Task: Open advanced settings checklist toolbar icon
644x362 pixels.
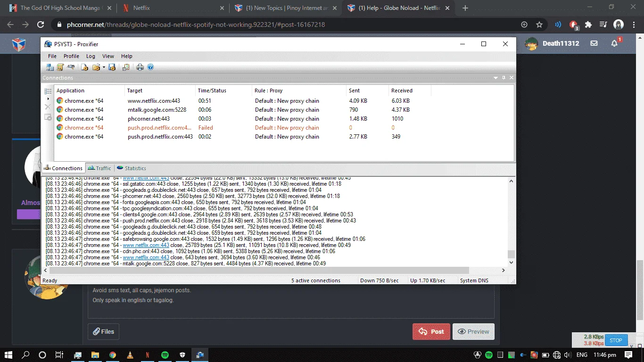Action: 126,67
